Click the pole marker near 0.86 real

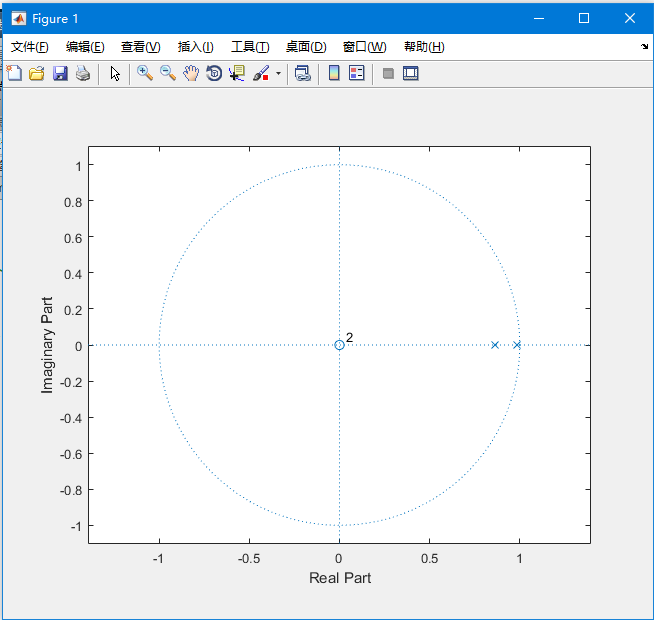coord(495,345)
